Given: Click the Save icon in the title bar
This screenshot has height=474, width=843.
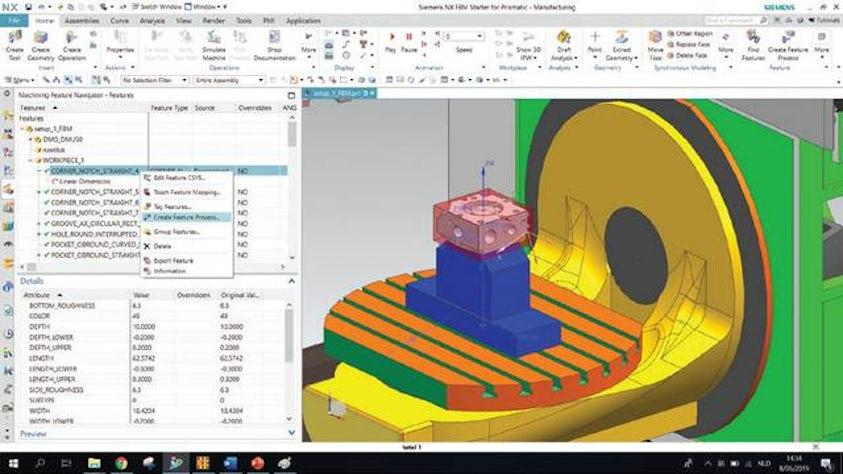Looking at the screenshot, I should pyautogui.click(x=28, y=7).
